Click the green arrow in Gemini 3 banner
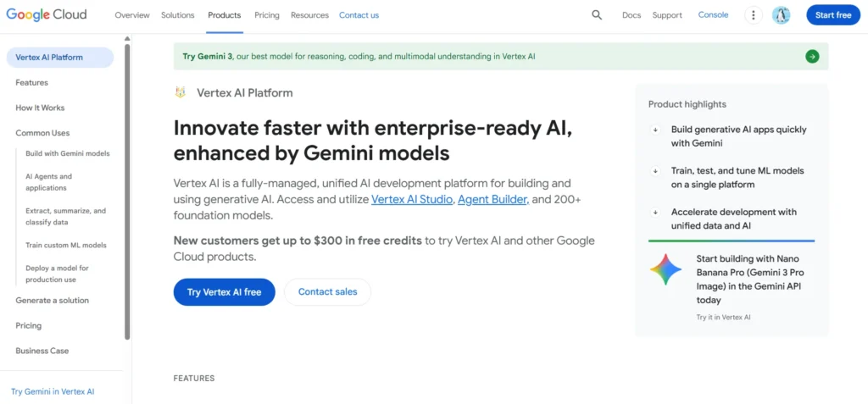This screenshot has height=404, width=868. 812,57
